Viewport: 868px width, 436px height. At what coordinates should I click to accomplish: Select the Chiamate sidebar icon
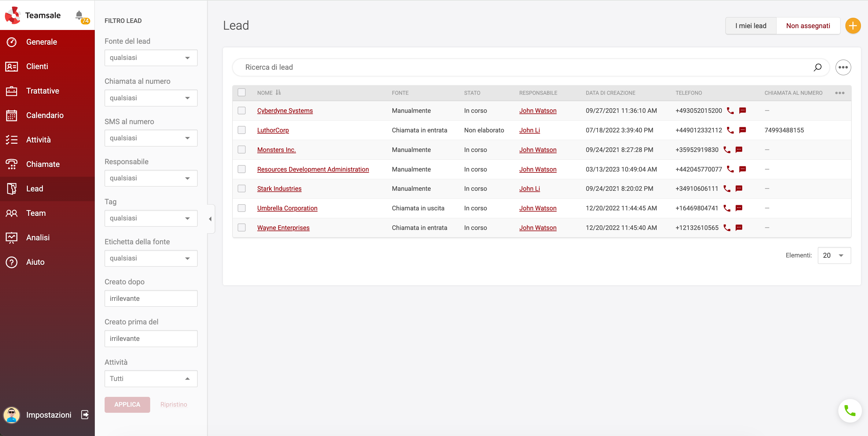pyautogui.click(x=11, y=164)
